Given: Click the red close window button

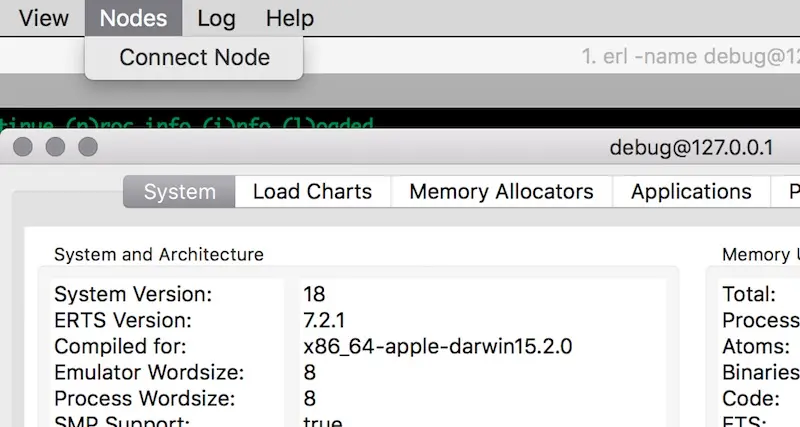Looking at the screenshot, I should tap(22, 147).
